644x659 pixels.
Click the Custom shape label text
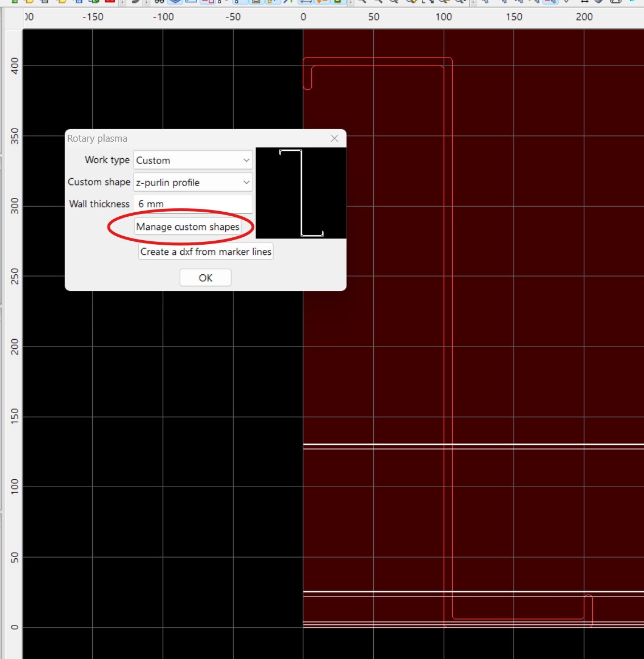(99, 182)
